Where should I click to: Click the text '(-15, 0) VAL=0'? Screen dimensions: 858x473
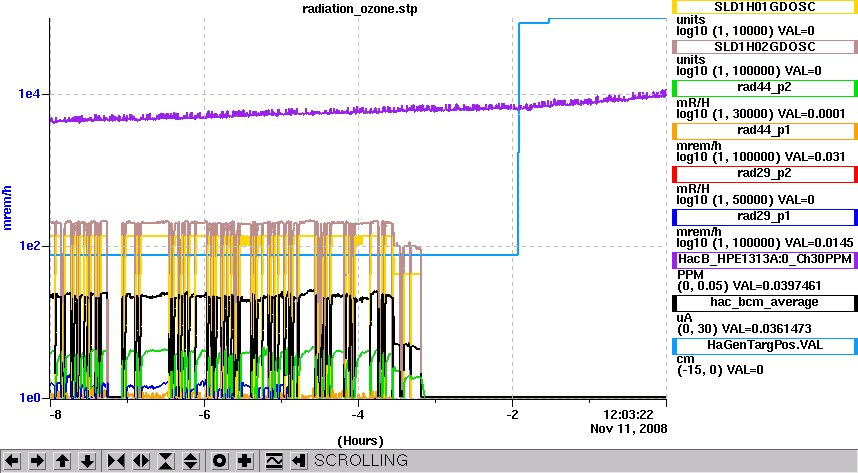pyautogui.click(x=720, y=370)
